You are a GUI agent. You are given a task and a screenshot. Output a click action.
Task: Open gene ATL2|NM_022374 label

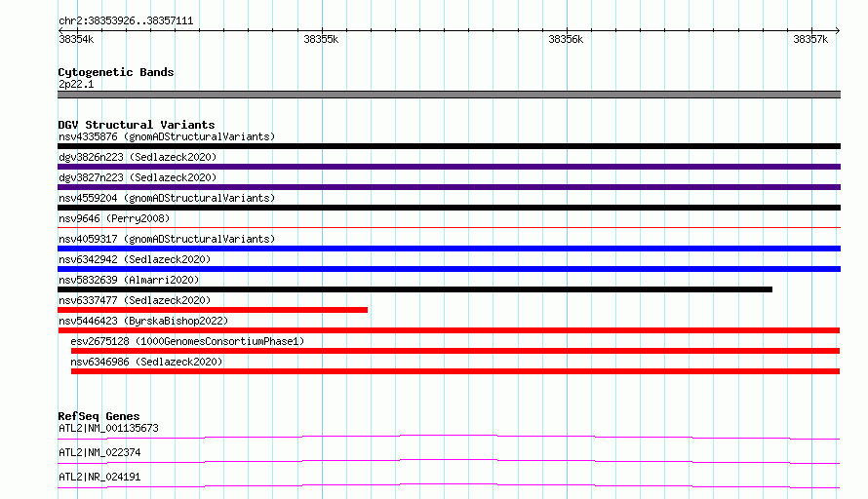click(x=99, y=452)
